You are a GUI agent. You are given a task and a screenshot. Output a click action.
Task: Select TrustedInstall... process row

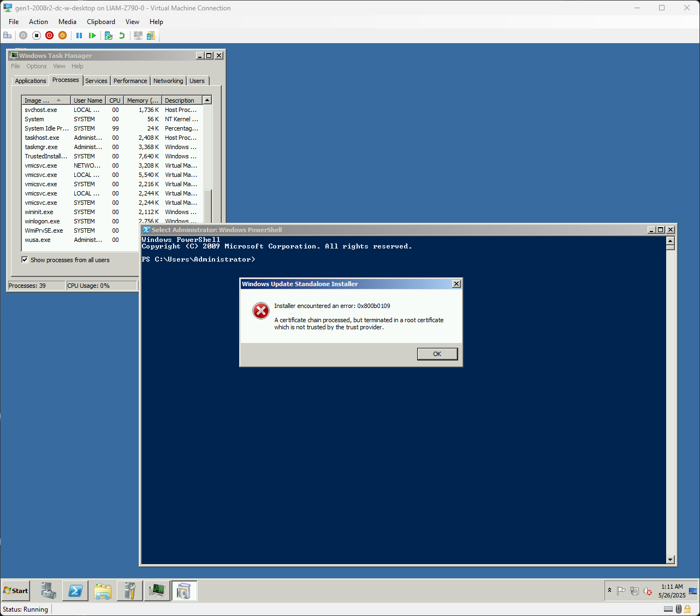click(x=112, y=156)
